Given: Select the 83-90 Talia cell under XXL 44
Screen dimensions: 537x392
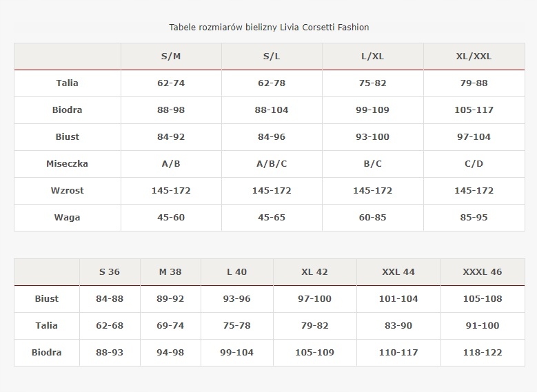Looking at the screenshot, I should [x=398, y=326].
